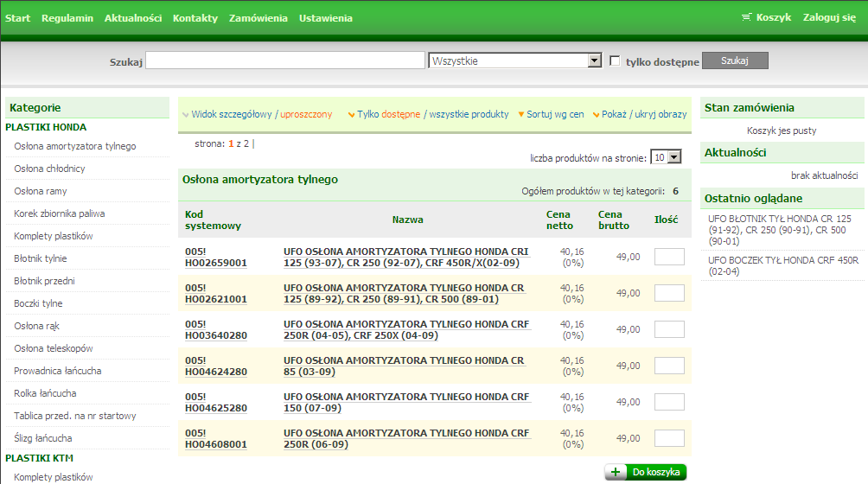Select page 1 in pagination

point(231,143)
